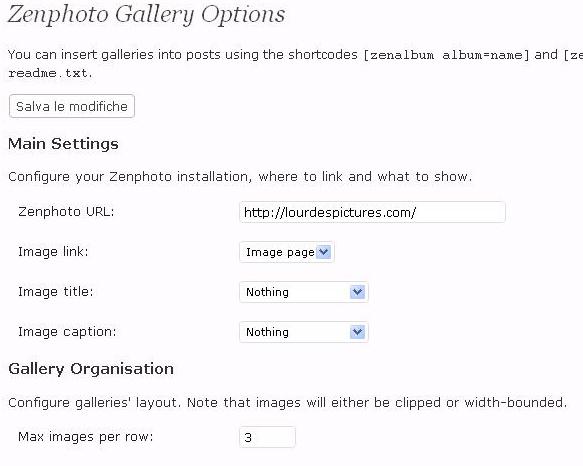Screen dimensions: 583x466
Task: Click the Image link dropdown arrow
Action: (x=323, y=252)
